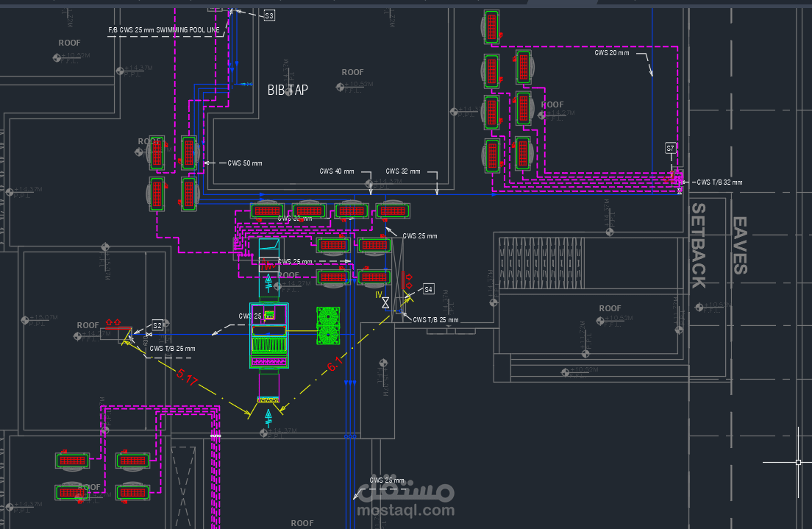Select the S7 riser tag
This screenshot has height=529, width=812.
click(x=671, y=148)
